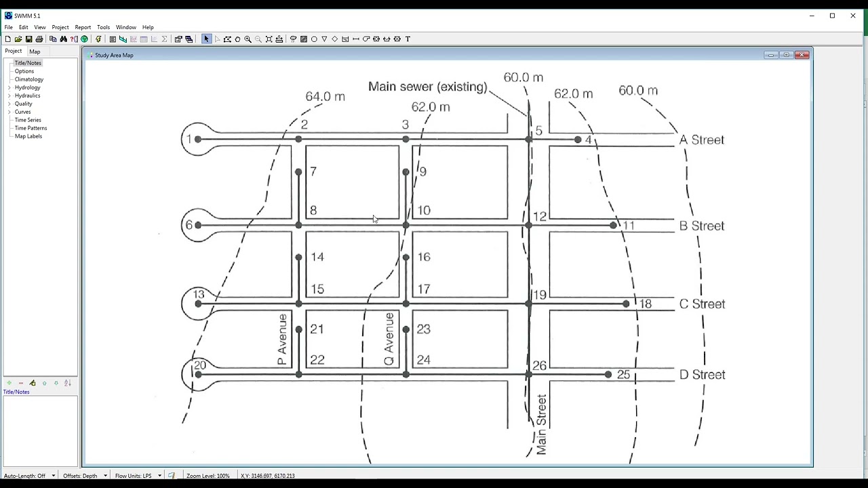Open the Status report icon

pos(113,39)
